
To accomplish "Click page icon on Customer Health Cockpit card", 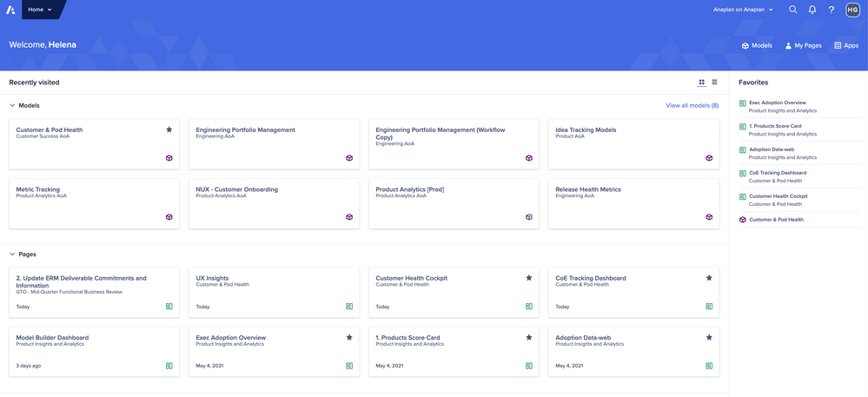I will click(529, 306).
